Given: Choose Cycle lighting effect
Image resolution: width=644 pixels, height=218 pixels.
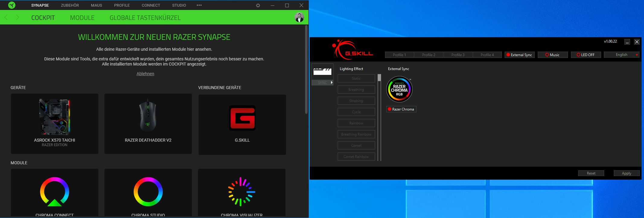Looking at the screenshot, I should pos(356,112).
